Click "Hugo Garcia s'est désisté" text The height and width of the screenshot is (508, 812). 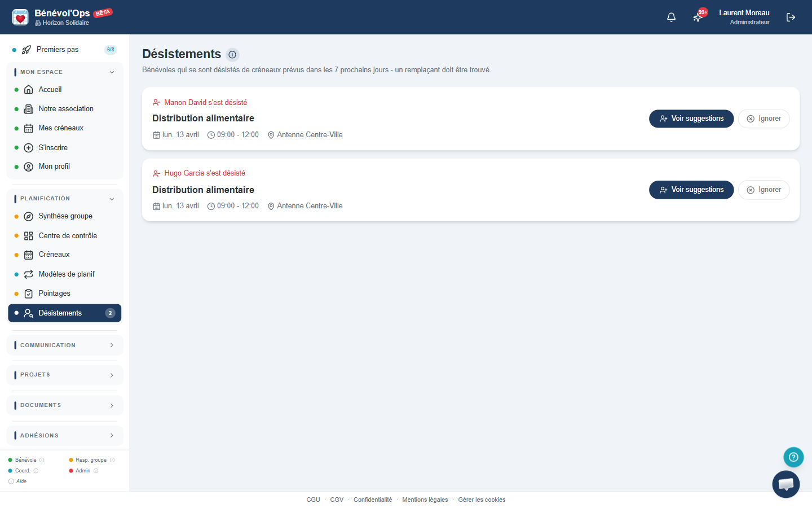(x=205, y=173)
